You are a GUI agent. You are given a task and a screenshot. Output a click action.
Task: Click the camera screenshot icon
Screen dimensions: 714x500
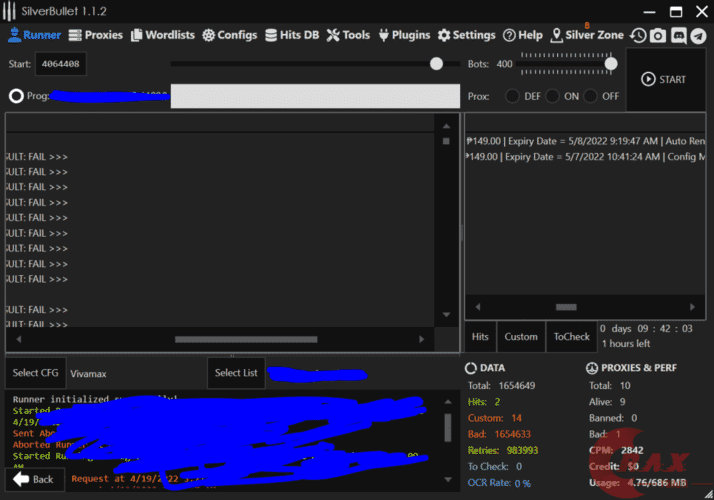pyautogui.click(x=658, y=36)
